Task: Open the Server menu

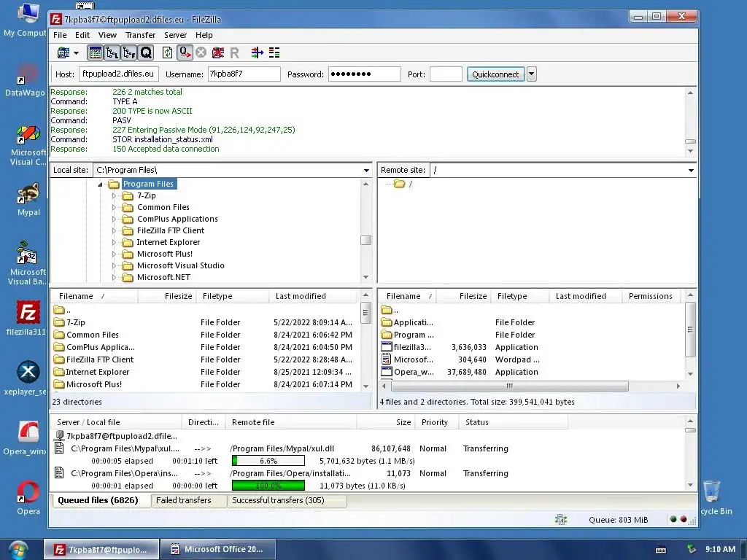Action: (175, 35)
